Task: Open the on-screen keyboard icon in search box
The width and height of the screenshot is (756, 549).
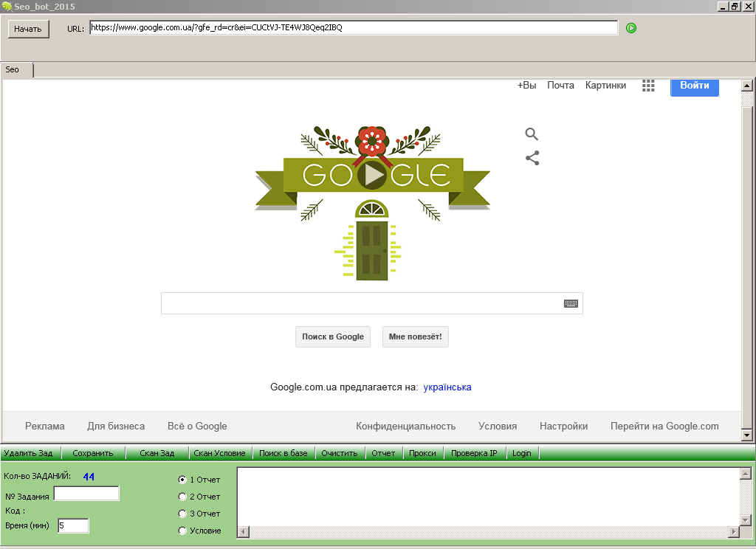Action: coord(571,303)
